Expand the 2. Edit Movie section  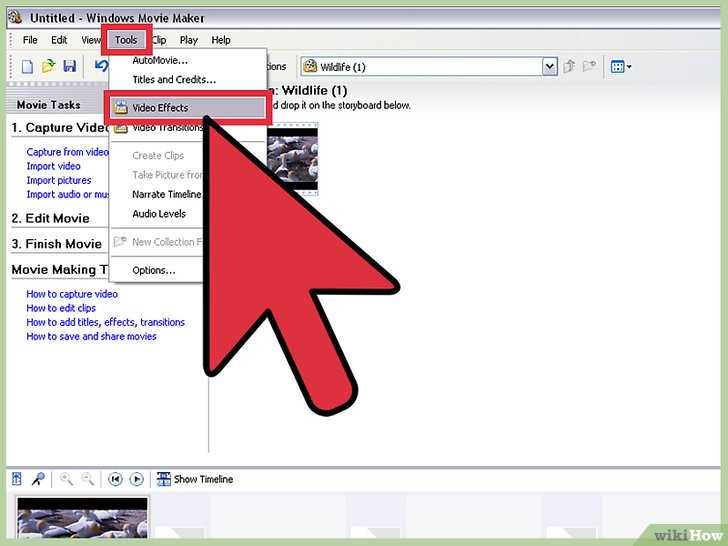point(51,218)
